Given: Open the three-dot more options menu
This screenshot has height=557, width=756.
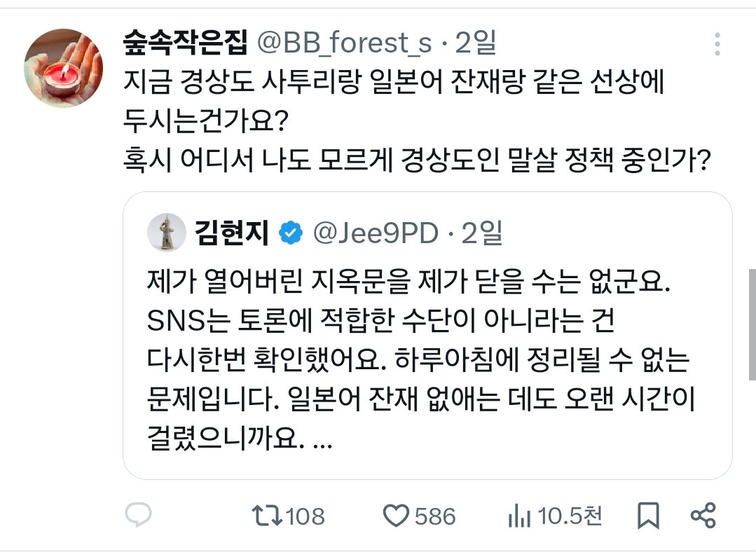Looking at the screenshot, I should (x=717, y=44).
